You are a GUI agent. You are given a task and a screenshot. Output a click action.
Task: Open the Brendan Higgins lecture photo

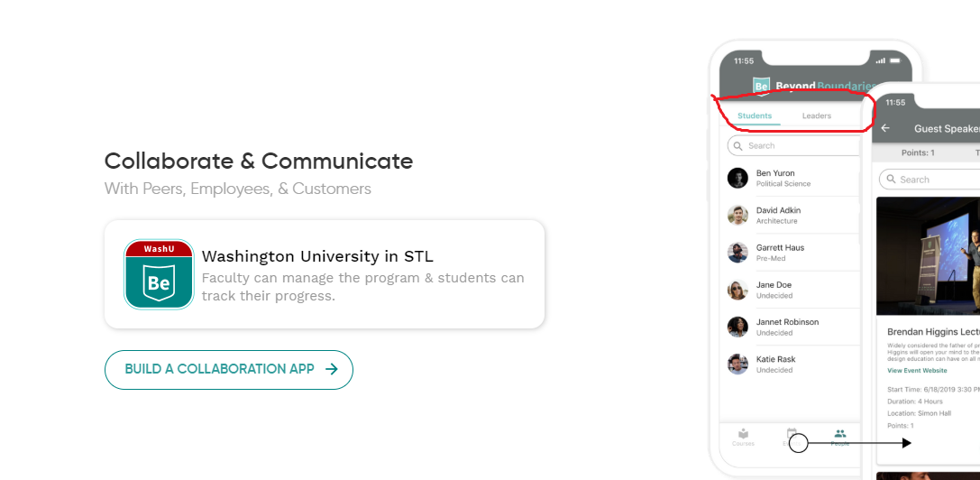tap(928, 256)
